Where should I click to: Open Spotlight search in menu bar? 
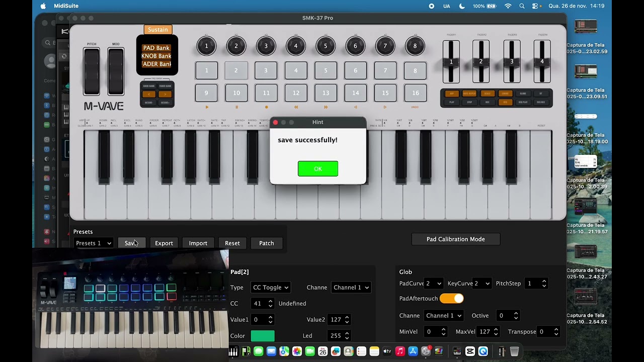click(522, 6)
